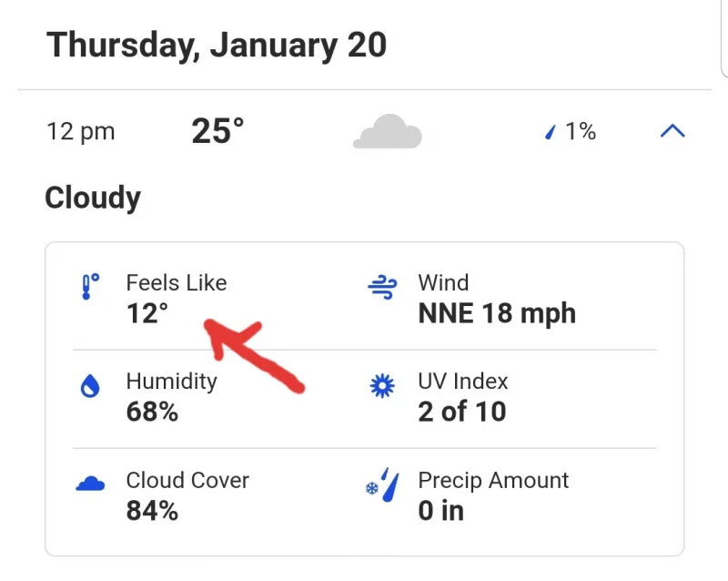Image resolution: width=728 pixels, height=581 pixels.
Task: Click the Wind gust icon
Action: (382, 288)
